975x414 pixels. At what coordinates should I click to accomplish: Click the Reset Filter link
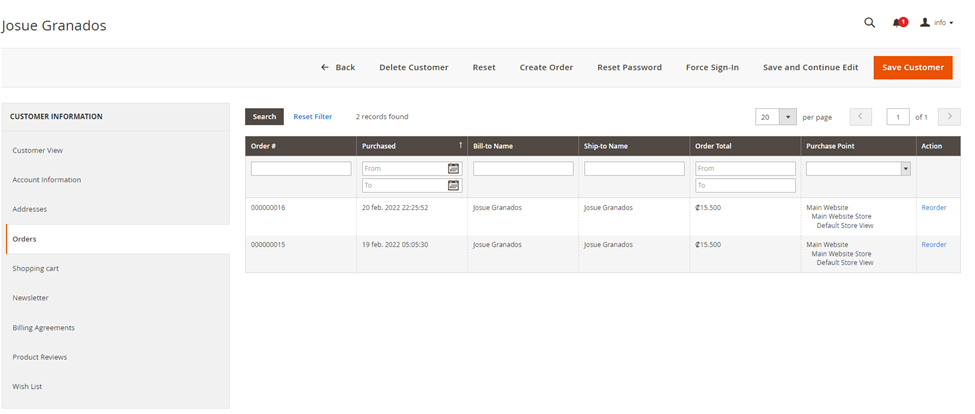pos(313,117)
